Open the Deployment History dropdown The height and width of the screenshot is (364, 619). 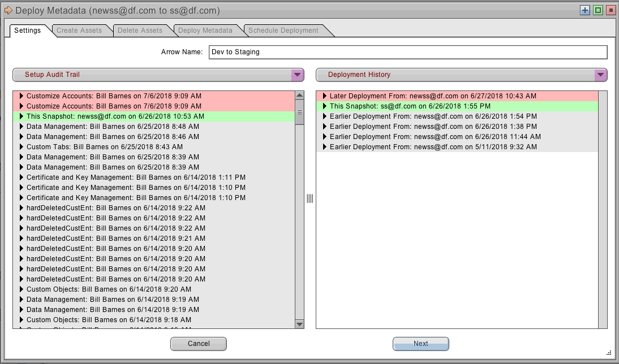click(x=601, y=75)
